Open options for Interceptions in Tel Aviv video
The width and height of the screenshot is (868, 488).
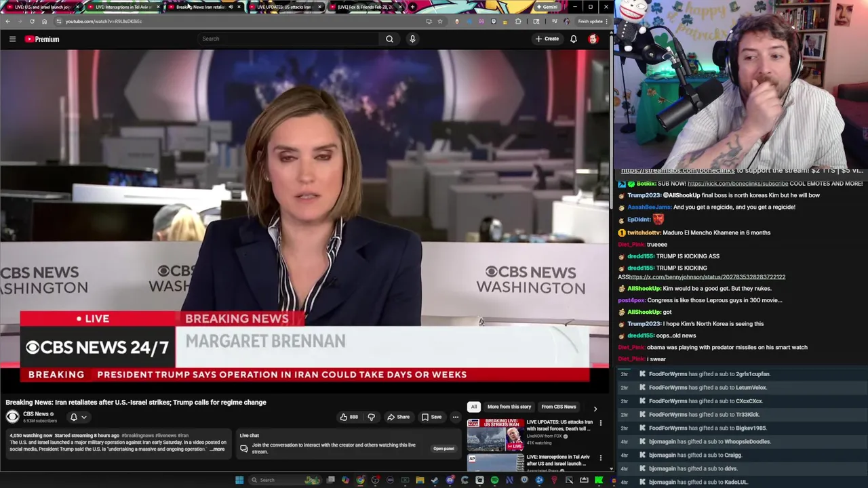tap(600, 457)
